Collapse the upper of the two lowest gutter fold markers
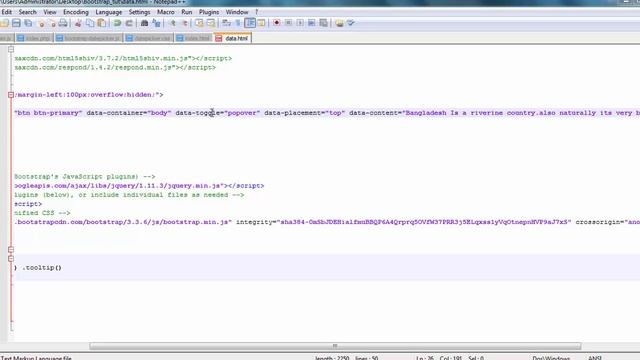The height and width of the screenshot is (360, 640). pyautogui.click(x=11, y=249)
